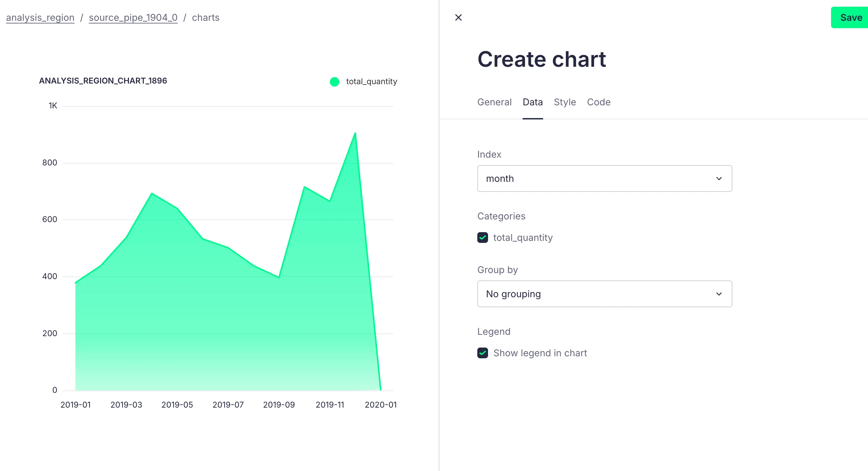Viewport: 868px width, 471px height.
Task: Click the 2019-07 x-axis label
Action: click(x=228, y=405)
